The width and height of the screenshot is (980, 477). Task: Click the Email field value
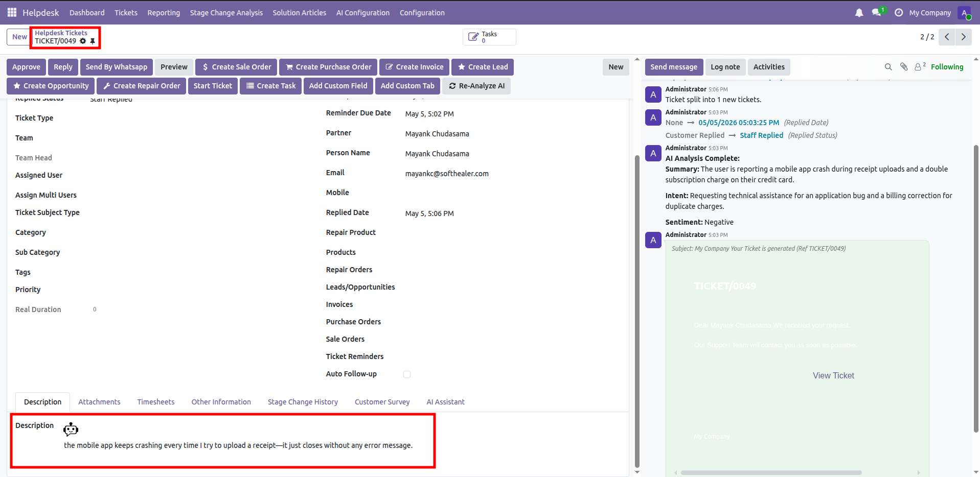[447, 174]
